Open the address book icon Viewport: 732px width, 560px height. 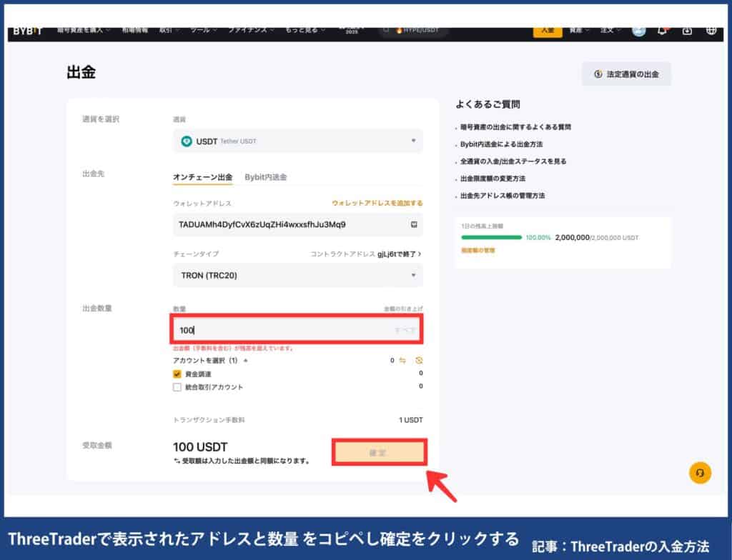pos(414,224)
